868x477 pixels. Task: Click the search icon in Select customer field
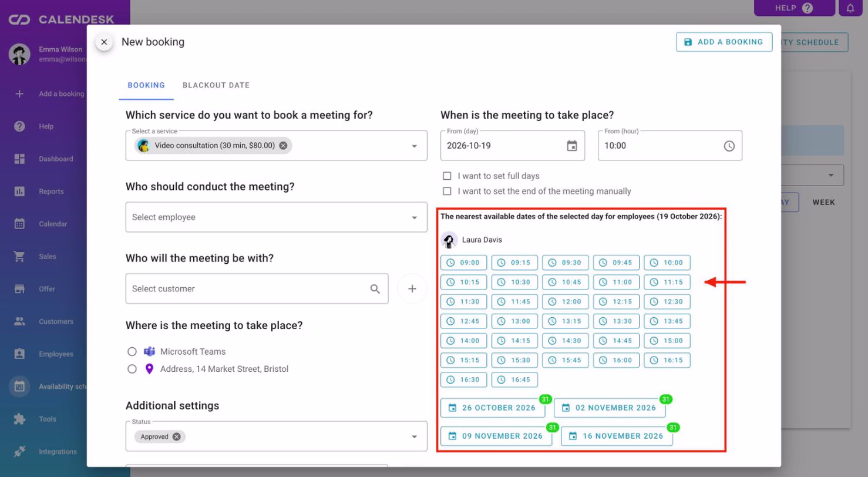coord(375,288)
